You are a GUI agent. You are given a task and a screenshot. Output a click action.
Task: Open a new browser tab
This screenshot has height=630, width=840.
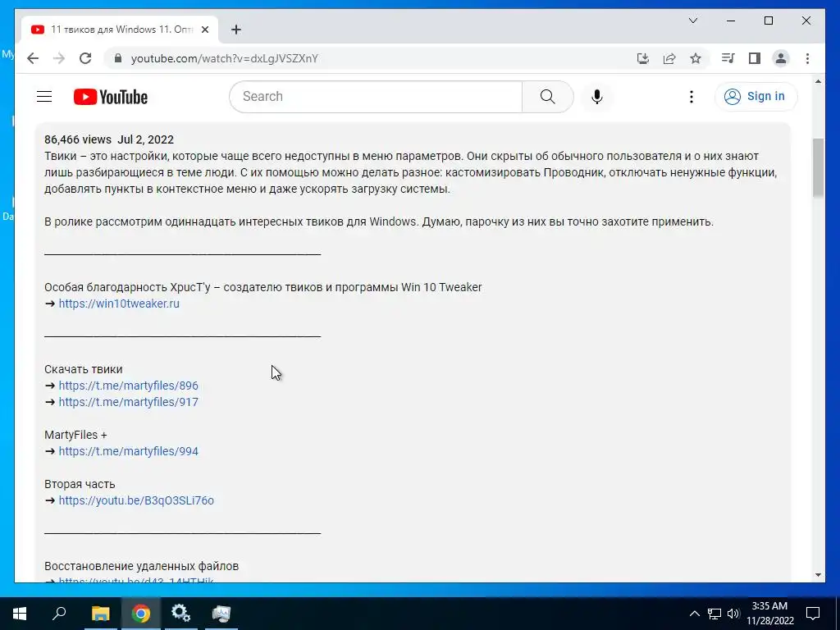[236, 30]
